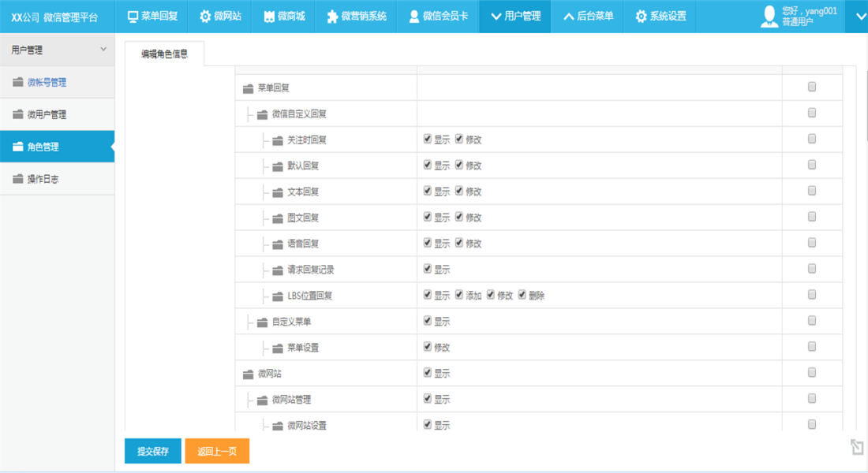This screenshot has width=868, height=473.
Task: Uncheck 显示 for 文本回复
Action: 428,191
